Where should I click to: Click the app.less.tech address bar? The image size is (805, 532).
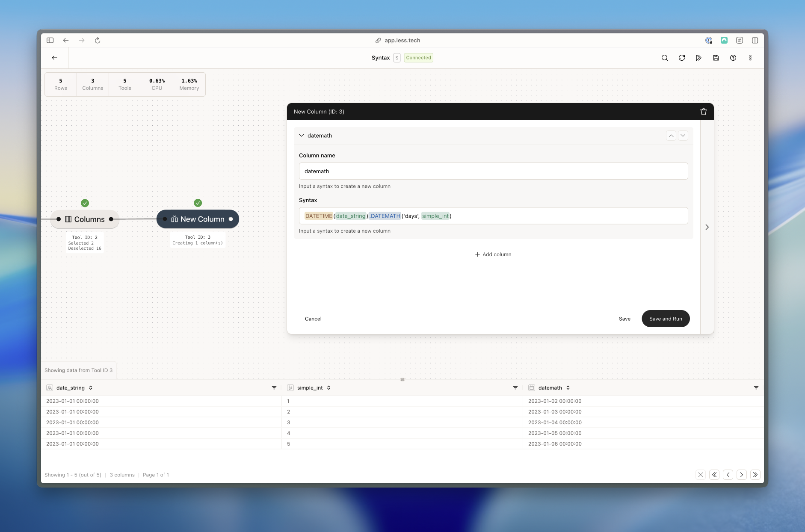[398, 40]
